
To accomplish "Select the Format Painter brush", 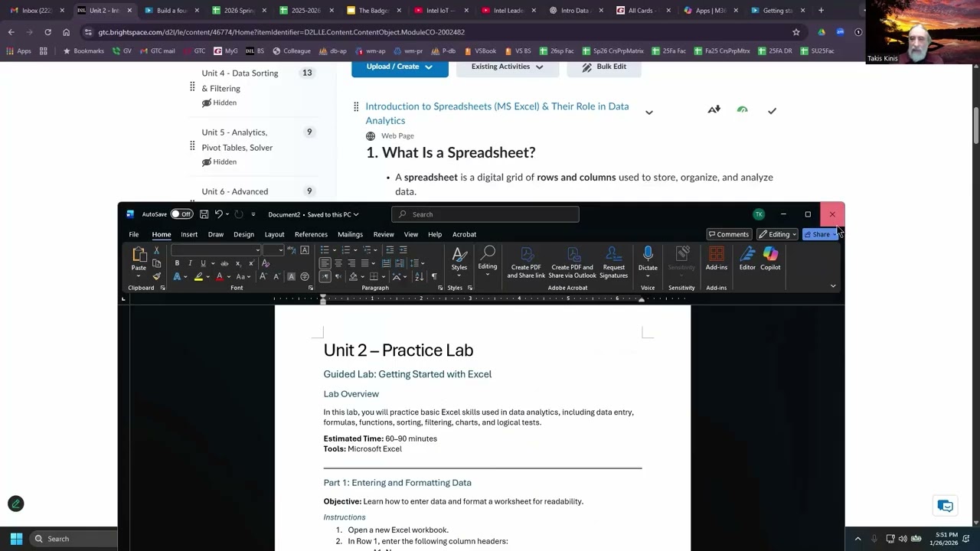I will pos(156,276).
